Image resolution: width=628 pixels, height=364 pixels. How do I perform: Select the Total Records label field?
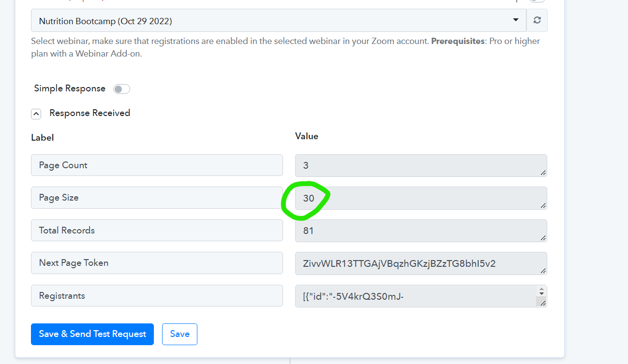tap(157, 231)
